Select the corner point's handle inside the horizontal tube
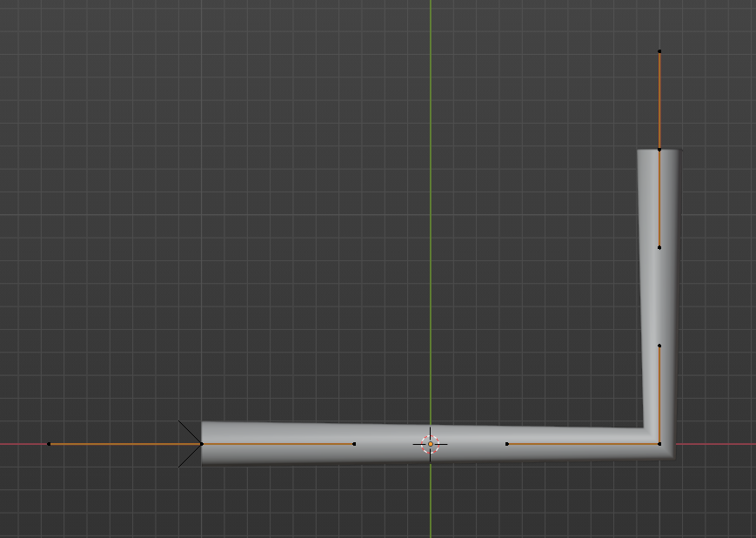This screenshot has height=538, width=756. [506, 444]
